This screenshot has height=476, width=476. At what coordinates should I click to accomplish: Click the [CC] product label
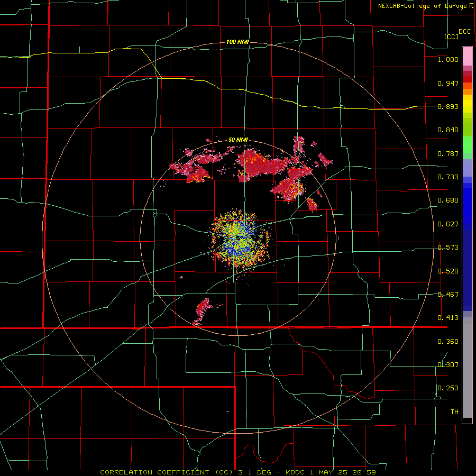451,36
